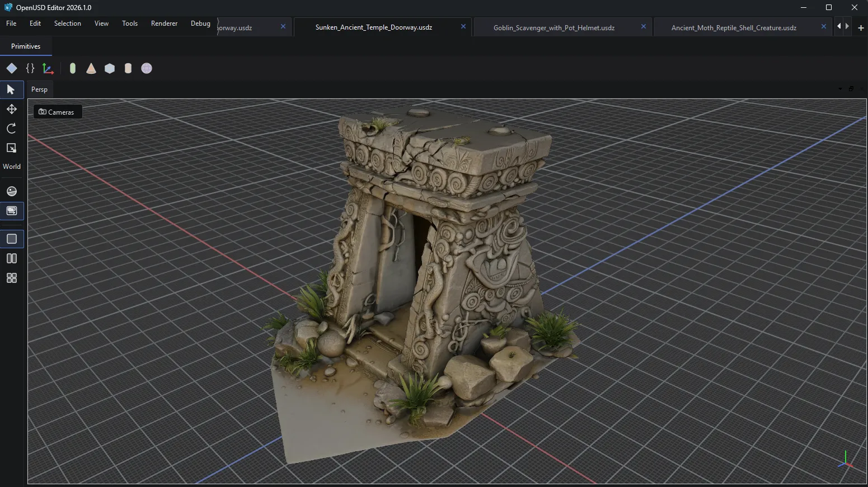Open the Cameras dropdown in the viewport
868x487 pixels.
[x=57, y=112]
